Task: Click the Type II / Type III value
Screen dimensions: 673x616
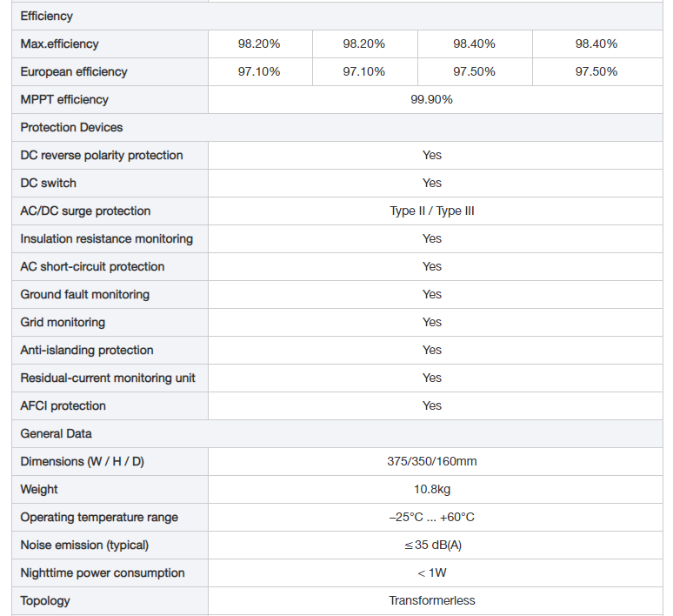Action: [432, 211]
